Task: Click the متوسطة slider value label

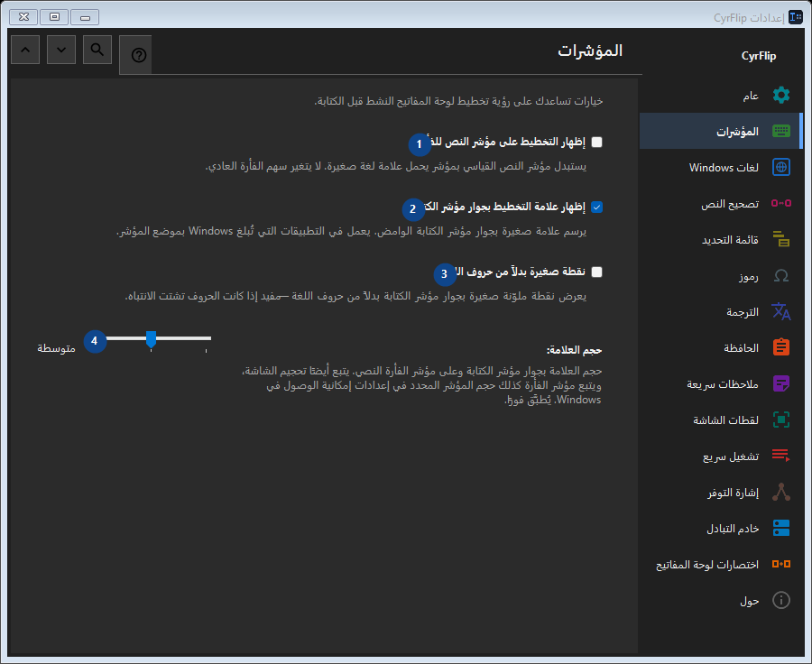Action: click(57, 348)
